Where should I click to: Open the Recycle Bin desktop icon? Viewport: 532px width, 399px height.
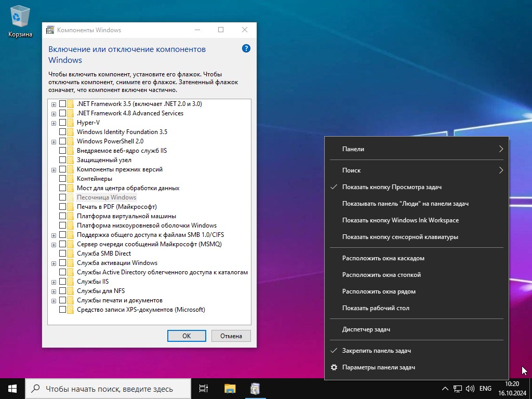pyautogui.click(x=20, y=21)
